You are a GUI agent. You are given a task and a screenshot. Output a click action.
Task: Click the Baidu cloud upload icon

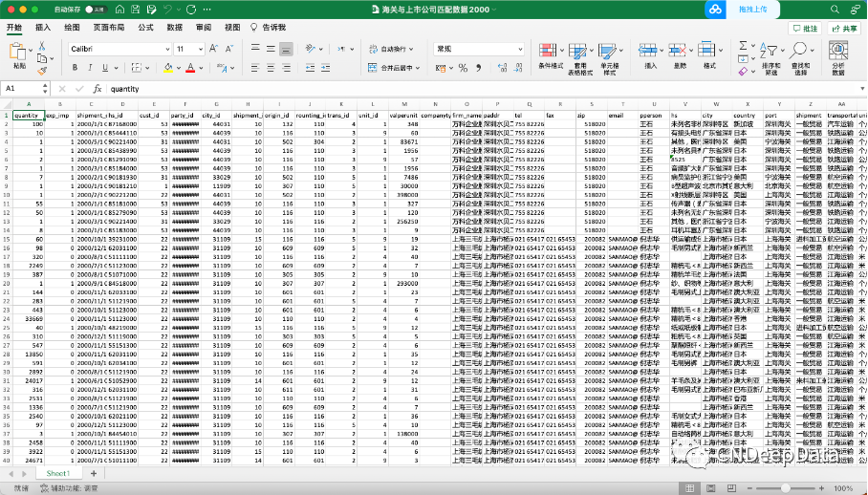pos(716,10)
